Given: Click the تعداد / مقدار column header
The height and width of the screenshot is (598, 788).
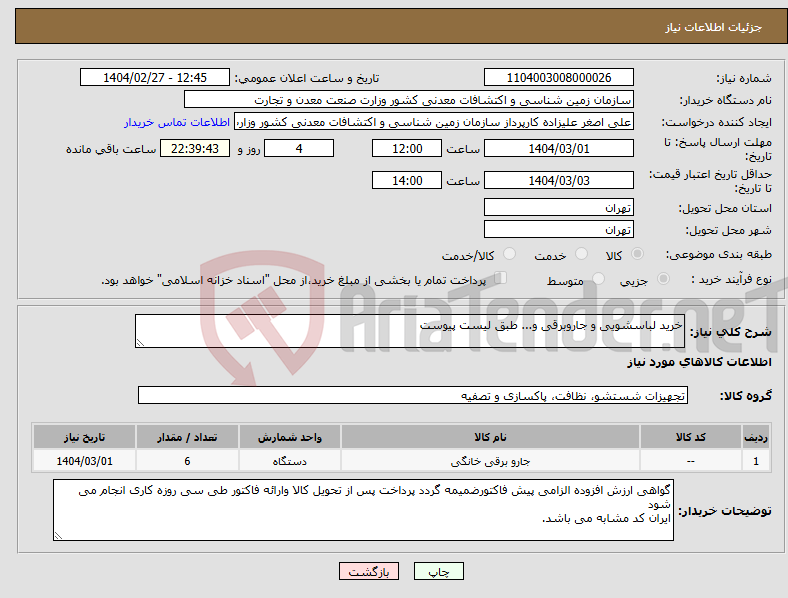Looking at the screenshot, I should pyautogui.click(x=187, y=437).
